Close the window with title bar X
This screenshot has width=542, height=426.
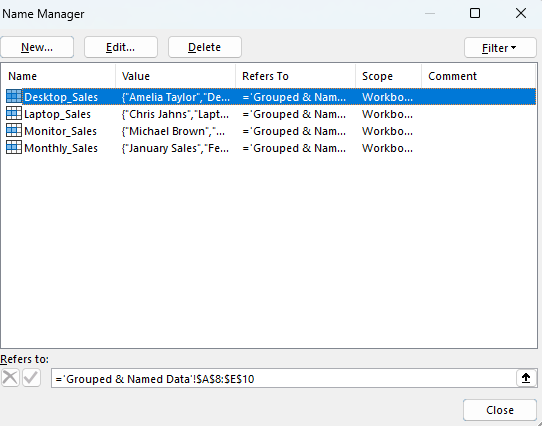coord(521,13)
